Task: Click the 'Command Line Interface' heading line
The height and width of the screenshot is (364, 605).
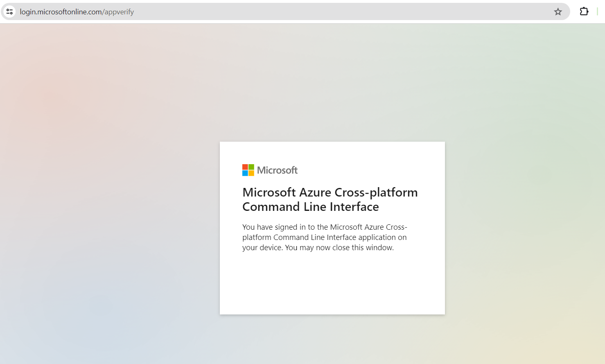Action: (x=311, y=207)
